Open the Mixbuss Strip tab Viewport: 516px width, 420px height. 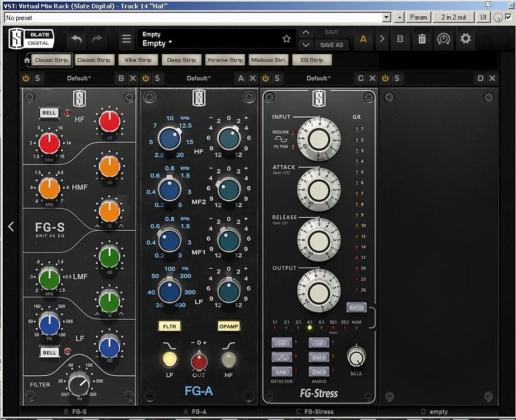[x=269, y=60]
